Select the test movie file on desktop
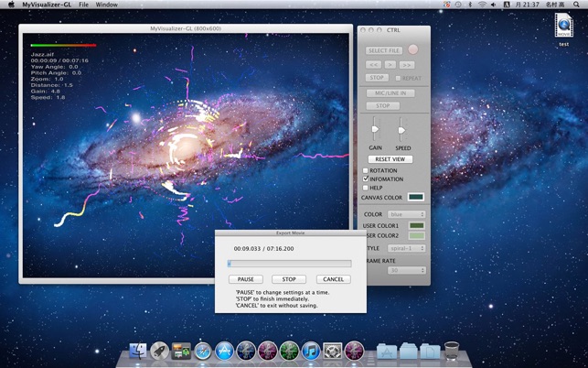The width and height of the screenshot is (588, 368). click(x=564, y=29)
